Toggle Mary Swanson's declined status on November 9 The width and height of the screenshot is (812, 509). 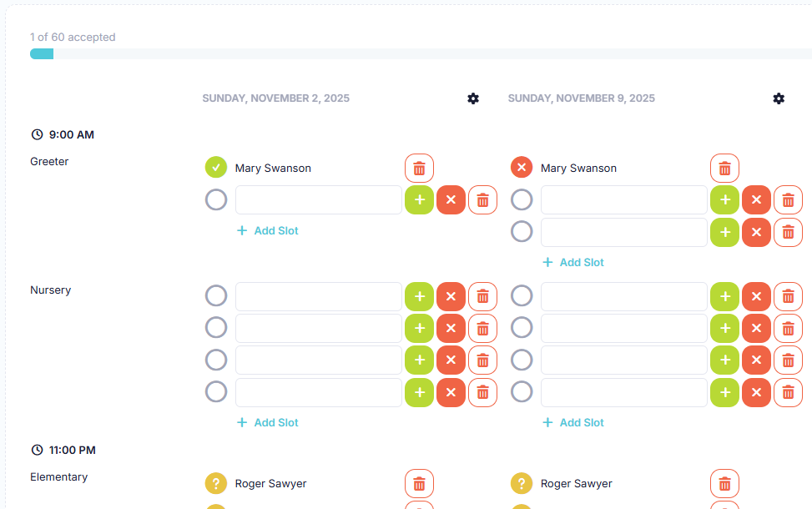(522, 168)
